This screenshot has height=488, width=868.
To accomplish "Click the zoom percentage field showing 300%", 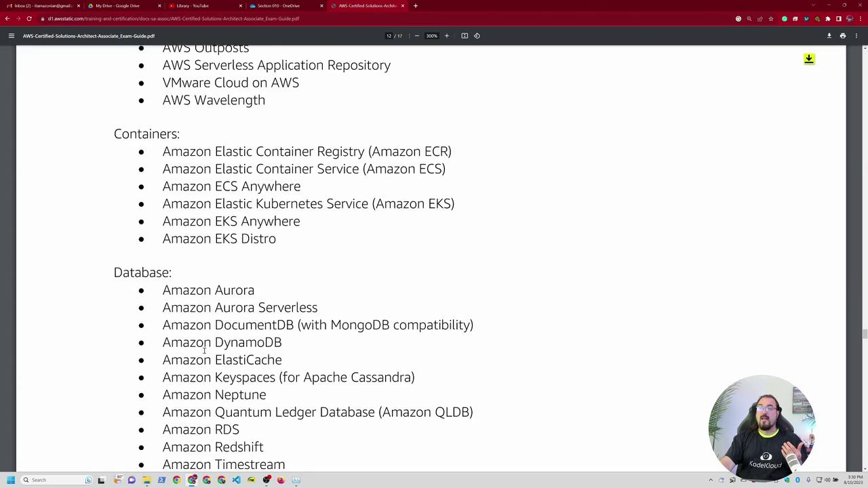I will point(431,36).
